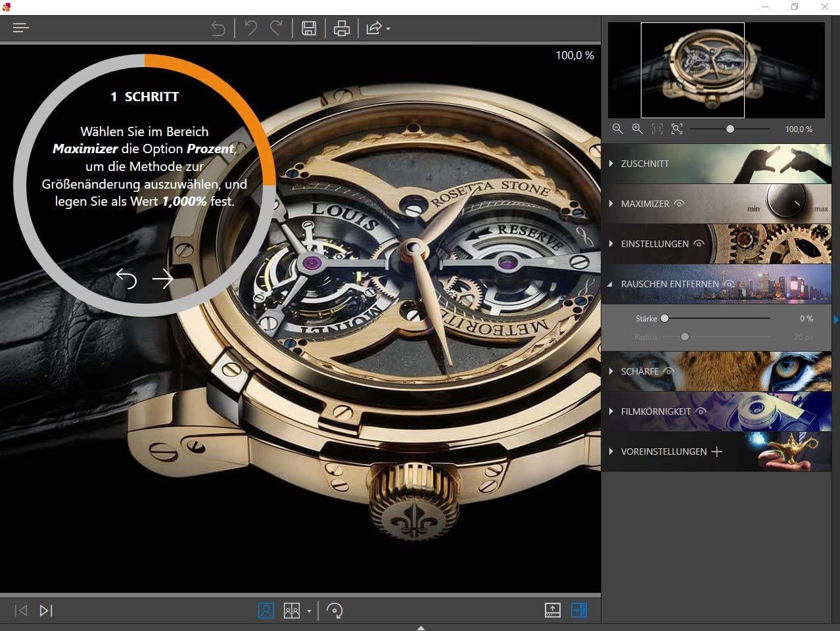This screenshot has height=631, width=840.
Task: Click the revert to original arrow icon
Action: (x=218, y=28)
